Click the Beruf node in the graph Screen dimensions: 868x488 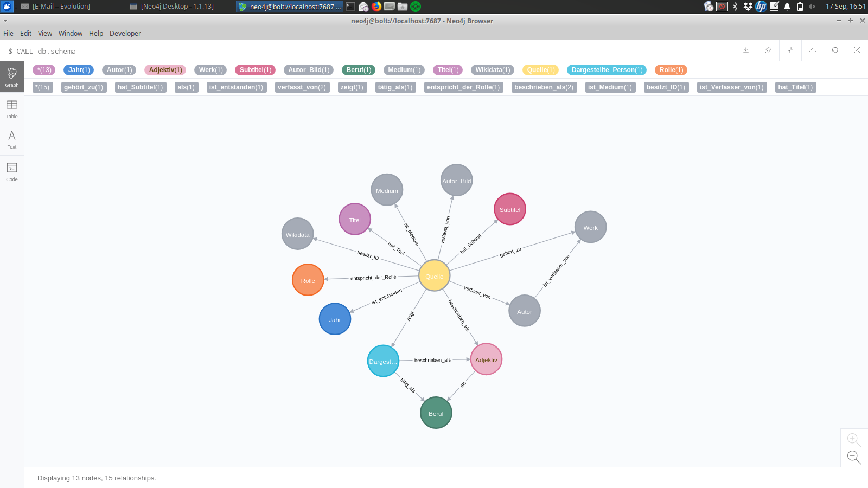[x=436, y=413]
